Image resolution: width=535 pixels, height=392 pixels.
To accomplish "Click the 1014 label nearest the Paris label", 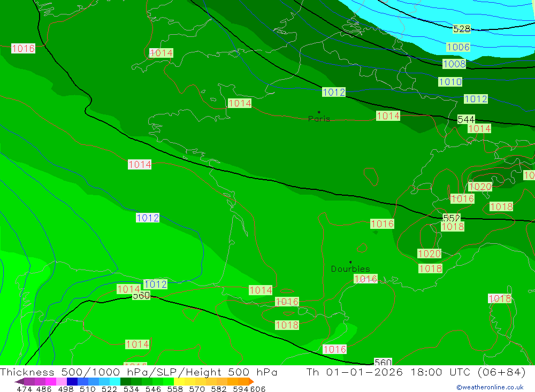I will [388, 116].
